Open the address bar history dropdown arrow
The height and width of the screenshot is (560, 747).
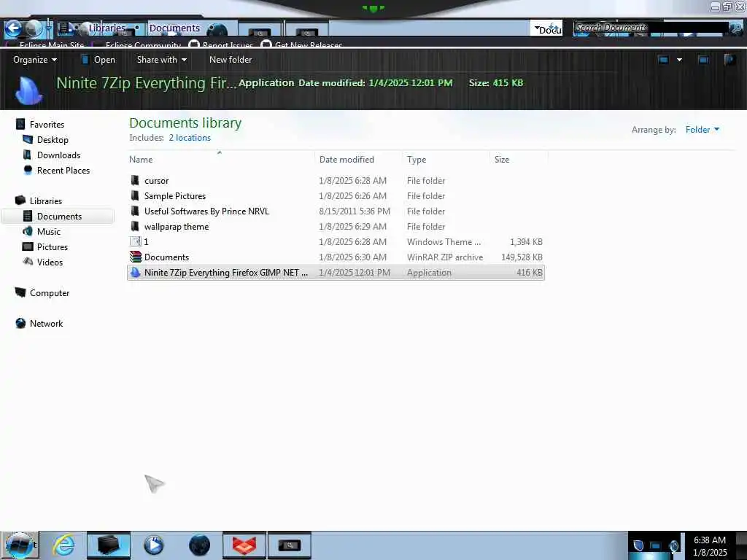537,28
